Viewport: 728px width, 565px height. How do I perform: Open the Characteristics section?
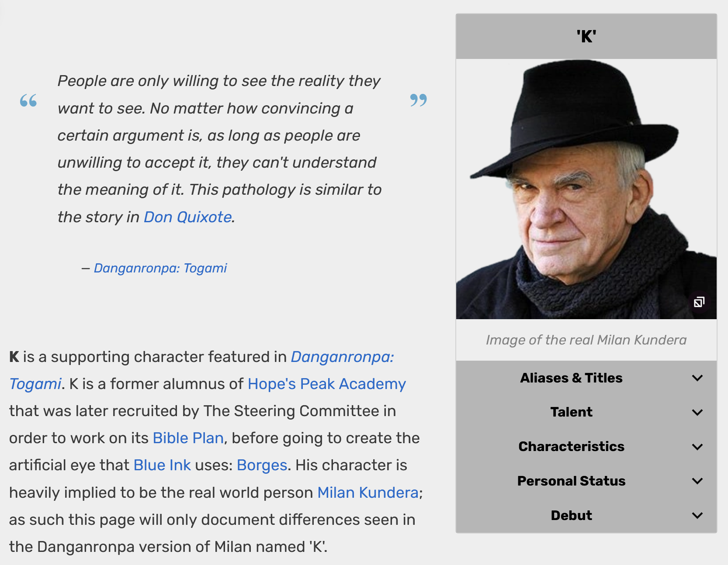(586, 447)
